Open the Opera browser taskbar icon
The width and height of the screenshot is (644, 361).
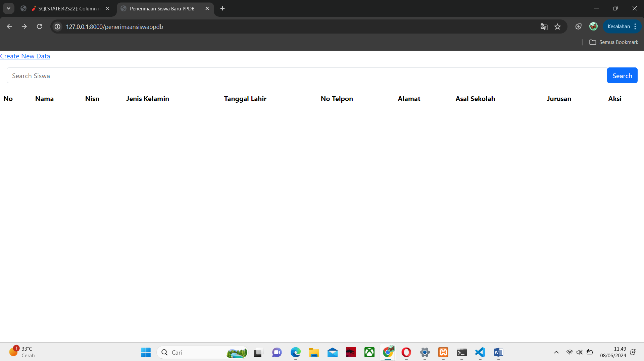[x=406, y=352]
